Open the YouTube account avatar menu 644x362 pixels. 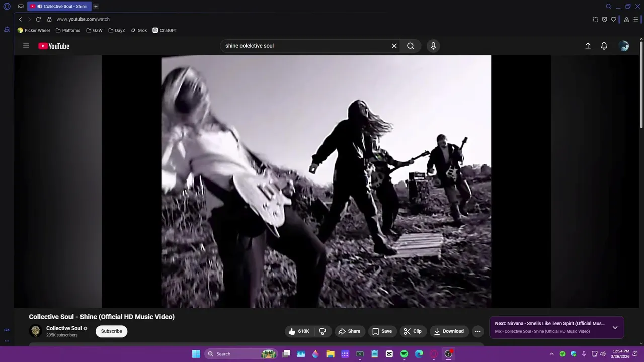624,46
